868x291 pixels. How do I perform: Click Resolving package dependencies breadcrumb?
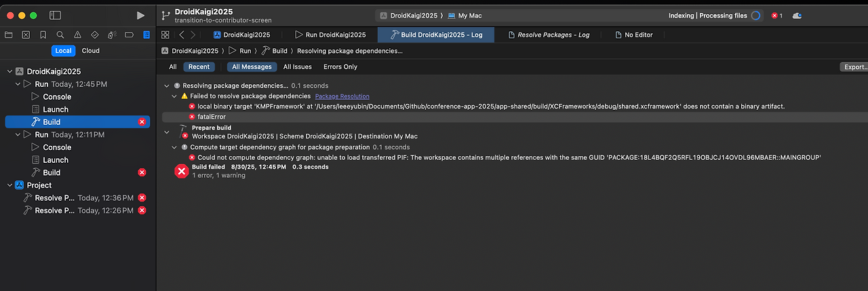point(350,51)
